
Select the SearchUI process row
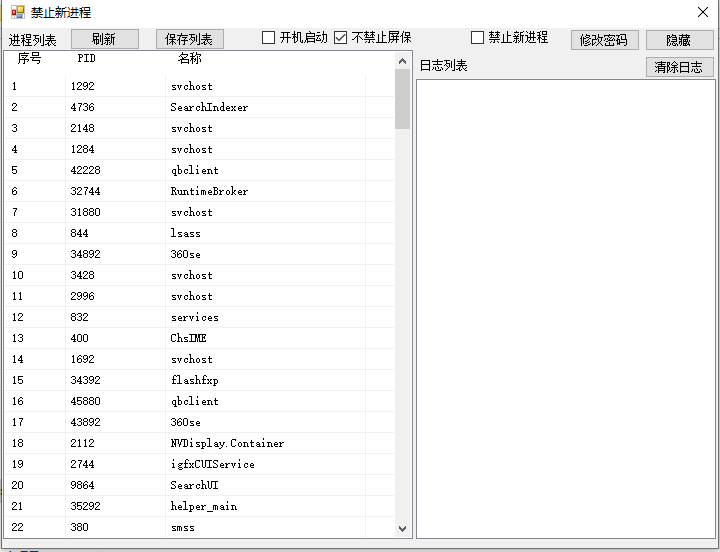click(200, 485)
